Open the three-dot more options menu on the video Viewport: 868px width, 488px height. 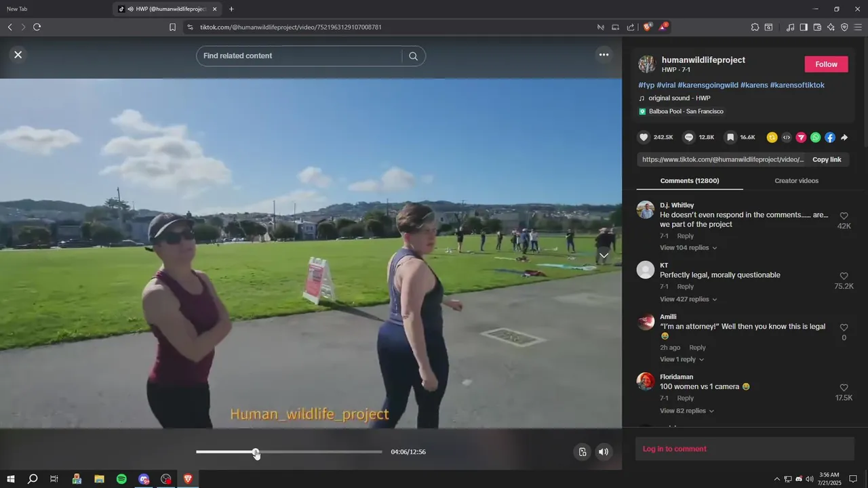(x=604, y=55)
